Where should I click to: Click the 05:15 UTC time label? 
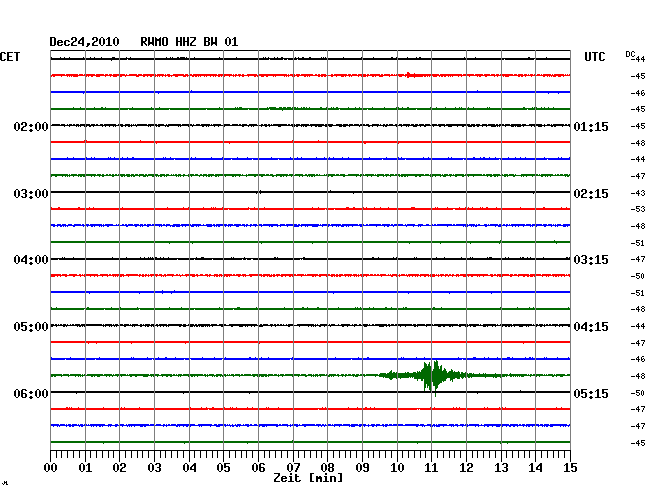tap(591, 393)
